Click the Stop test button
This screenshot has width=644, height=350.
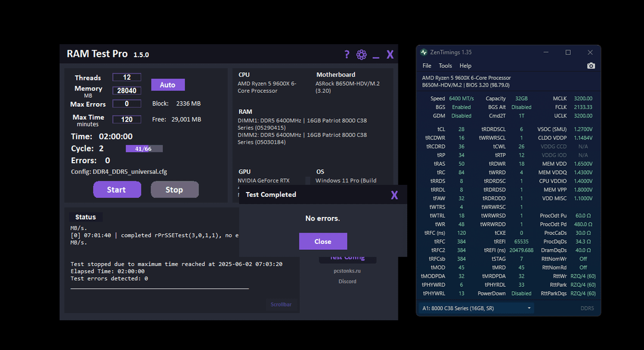click(175, 190)
